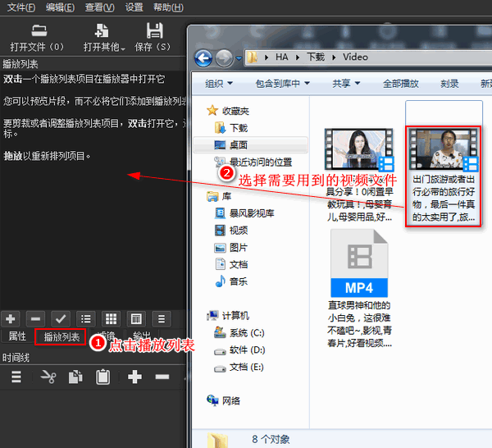Select 视频 library
The height and width of the screenshot is (448, 492).
tap(231, 231)
